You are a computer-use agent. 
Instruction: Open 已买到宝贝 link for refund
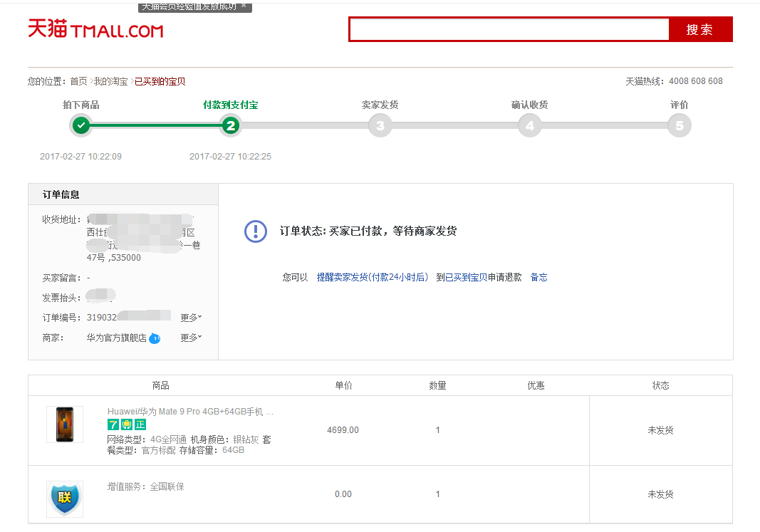click(467, 277)
